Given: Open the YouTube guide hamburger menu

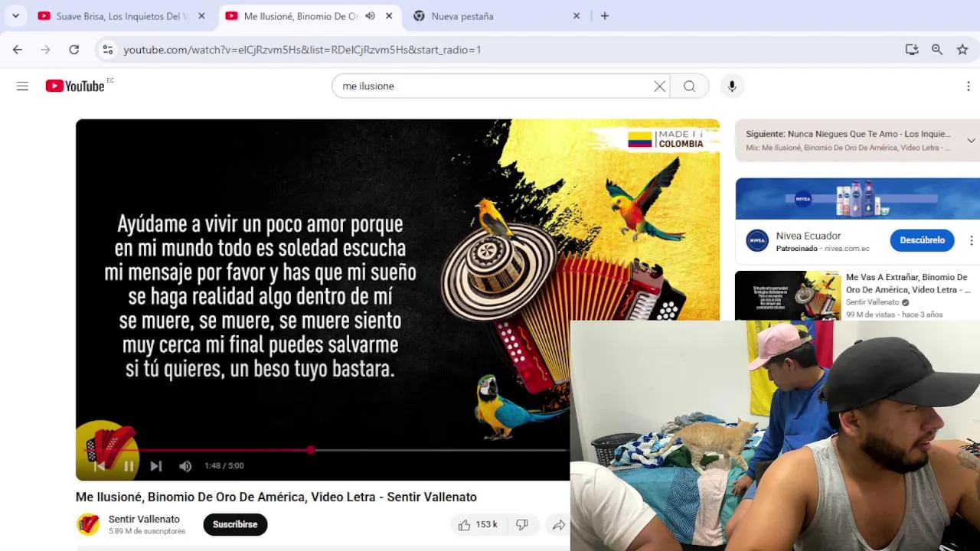Looking at the screenshot, I should point(22,86).
